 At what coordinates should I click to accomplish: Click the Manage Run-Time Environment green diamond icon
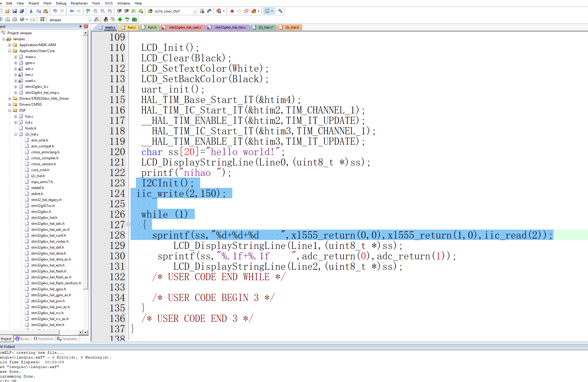120,19
